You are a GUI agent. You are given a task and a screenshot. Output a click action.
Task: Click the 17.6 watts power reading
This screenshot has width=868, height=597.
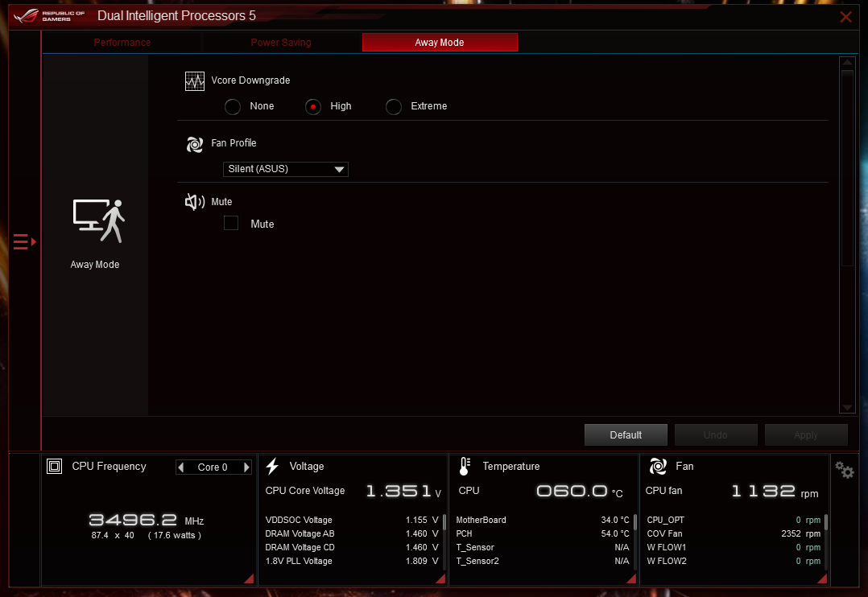[x=175, y=536]
